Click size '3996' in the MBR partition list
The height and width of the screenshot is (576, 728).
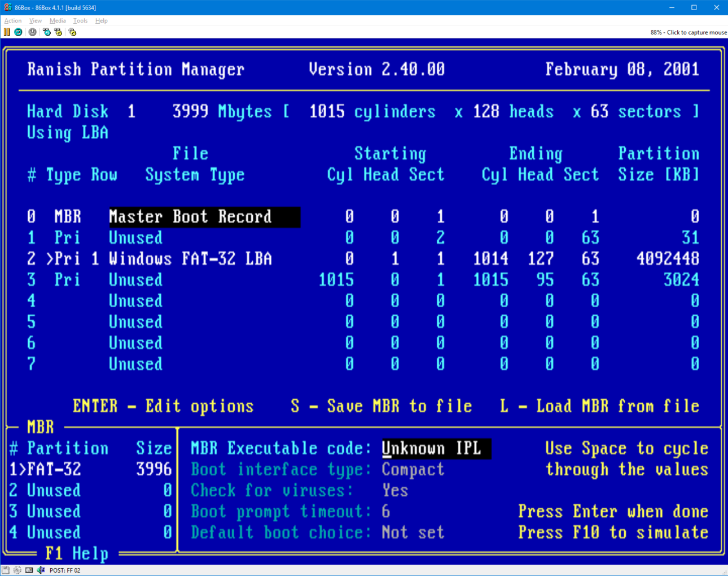coord(154,470)
